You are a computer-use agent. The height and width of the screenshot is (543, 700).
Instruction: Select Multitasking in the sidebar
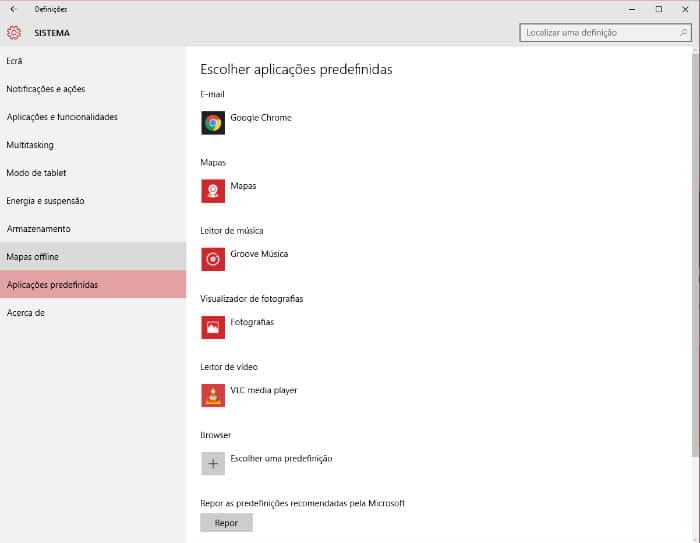[x=93, y=145]
